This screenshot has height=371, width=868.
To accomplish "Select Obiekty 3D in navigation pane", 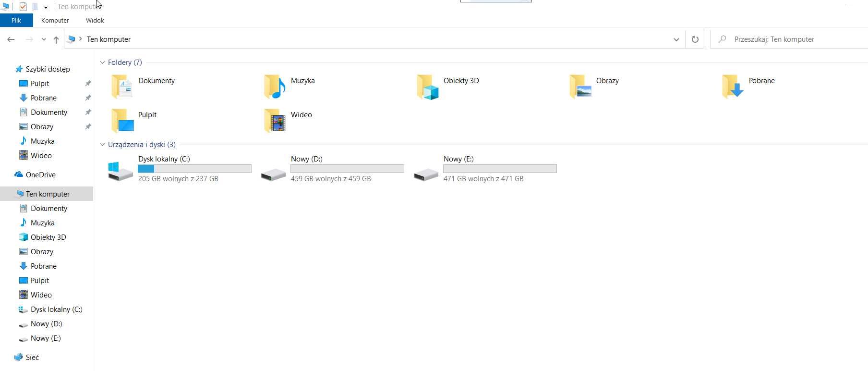I will tap(48, 237).
